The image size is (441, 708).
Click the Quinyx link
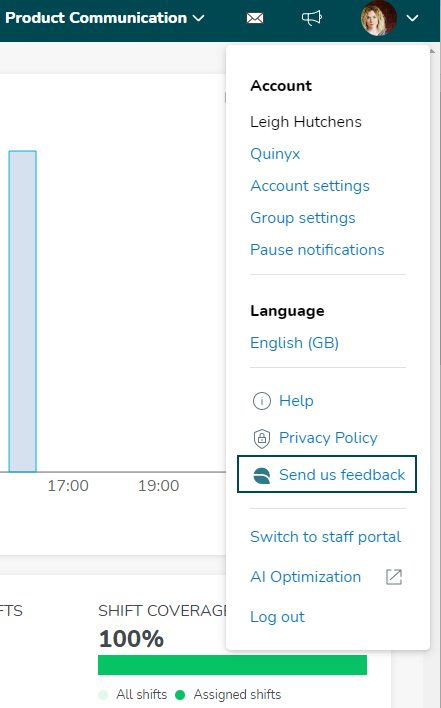tap(275, 154)
